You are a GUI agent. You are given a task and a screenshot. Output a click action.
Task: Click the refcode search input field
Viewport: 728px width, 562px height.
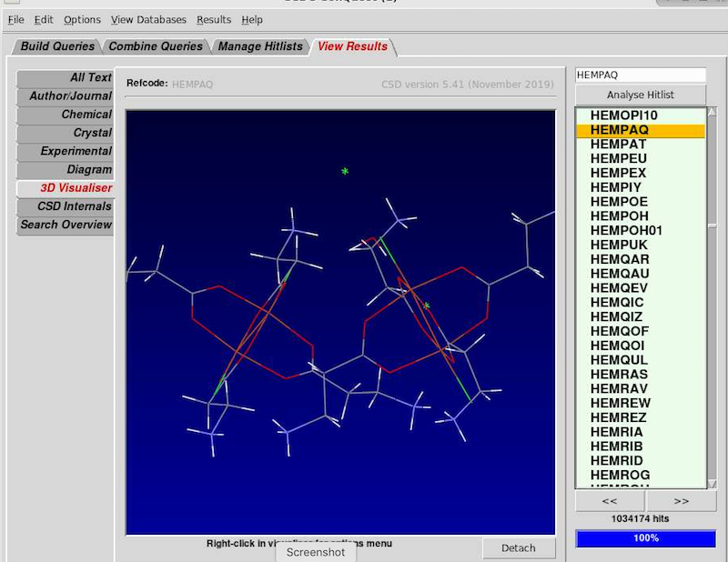point(641,75)
